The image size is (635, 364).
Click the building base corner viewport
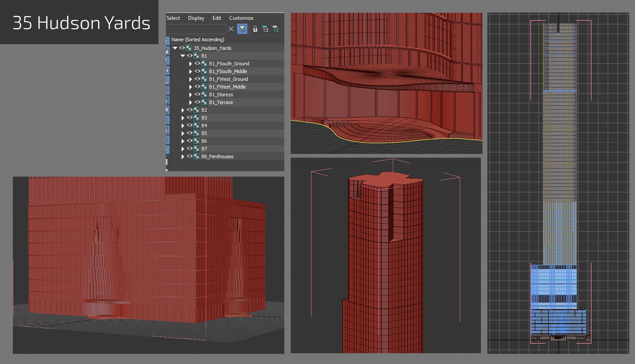[x=148, y=265]
